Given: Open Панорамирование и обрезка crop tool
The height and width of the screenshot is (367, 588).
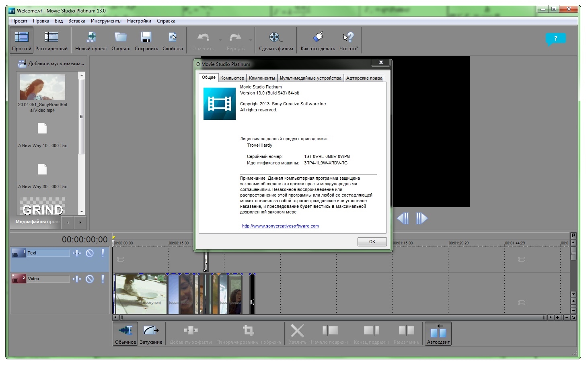Looking at the screenshot, I should (x=249, y=334).
